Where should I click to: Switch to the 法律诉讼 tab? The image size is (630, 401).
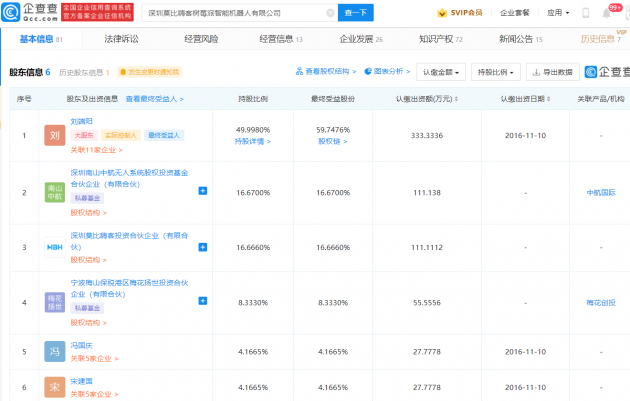pos(121,39)
